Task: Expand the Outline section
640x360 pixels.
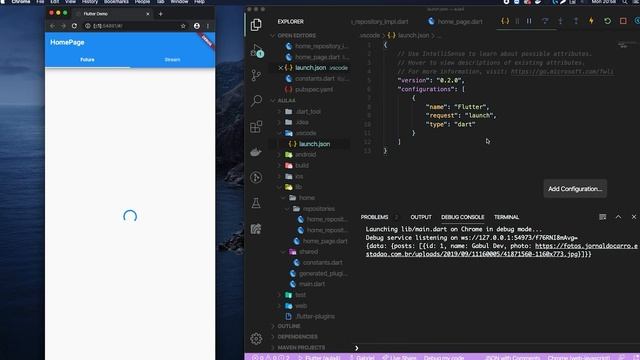Action: click(289, 326)
